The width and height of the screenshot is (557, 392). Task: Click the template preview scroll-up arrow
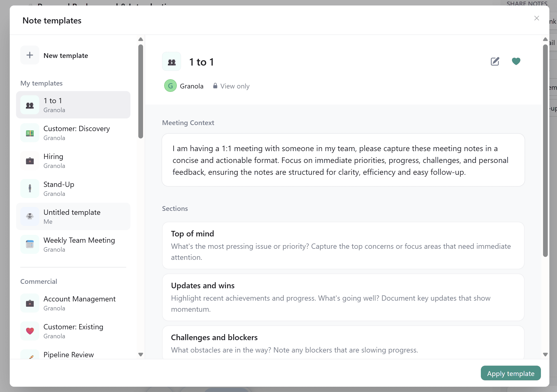545,39
